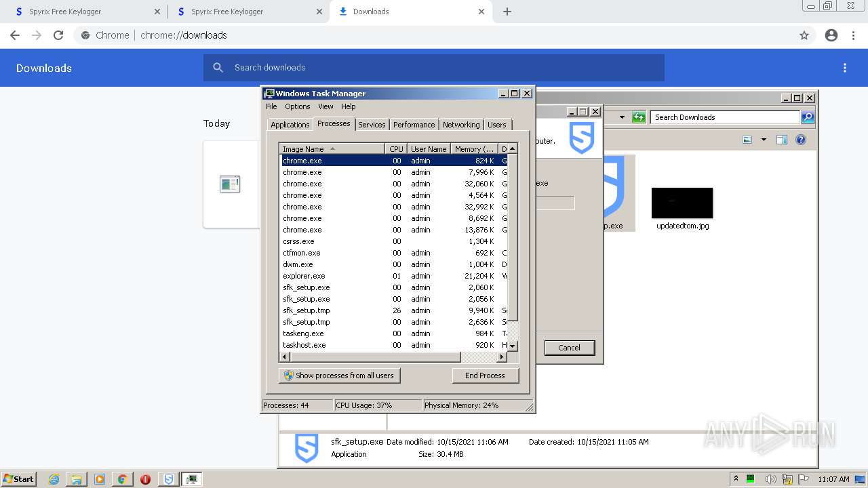
Task: Sort processes by User Name column
Action: point(429,148)
